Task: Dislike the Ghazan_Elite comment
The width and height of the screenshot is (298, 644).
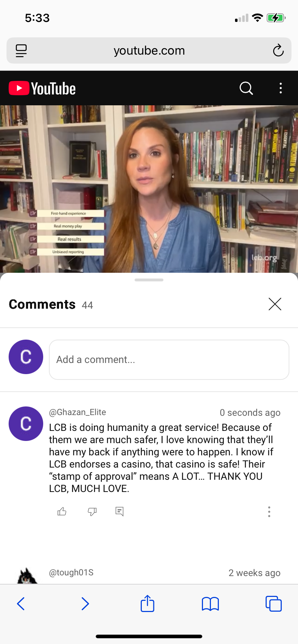Action: point(92,511)
